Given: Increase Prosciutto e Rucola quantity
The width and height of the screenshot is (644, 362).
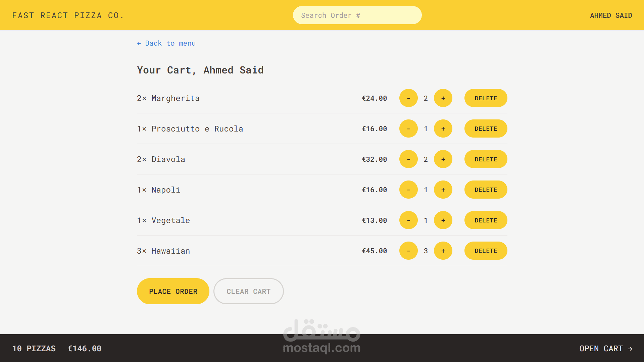Looking at the screenshot, I should click(x=443, y=128).
